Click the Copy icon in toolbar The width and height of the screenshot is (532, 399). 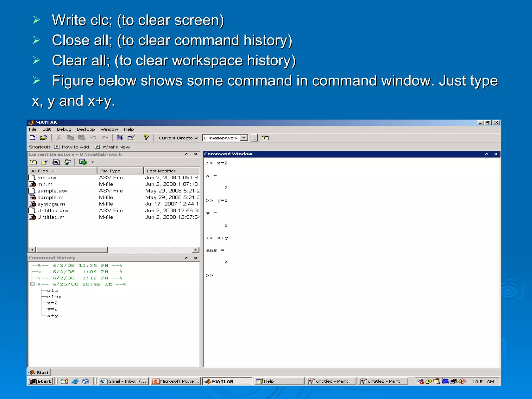70,138
